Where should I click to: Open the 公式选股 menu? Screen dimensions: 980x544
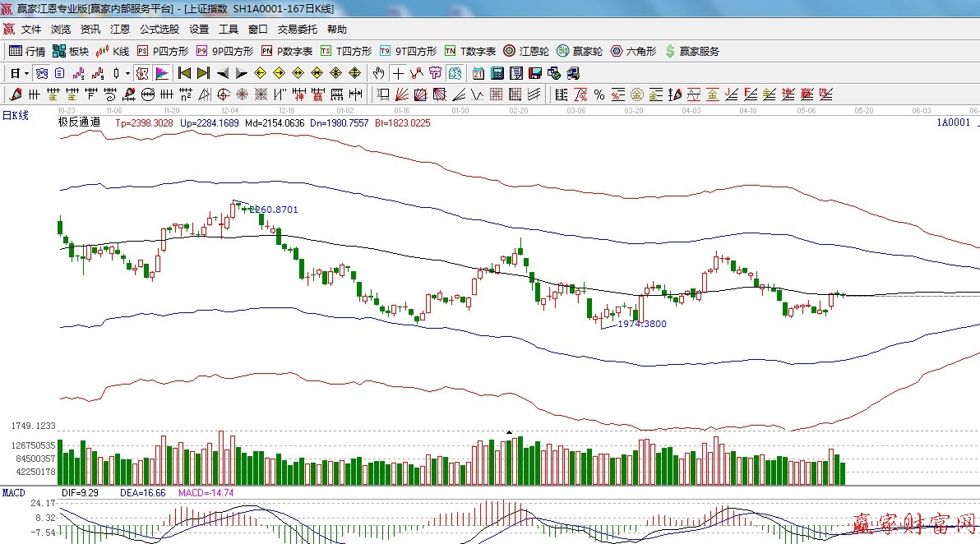point(159,30)
